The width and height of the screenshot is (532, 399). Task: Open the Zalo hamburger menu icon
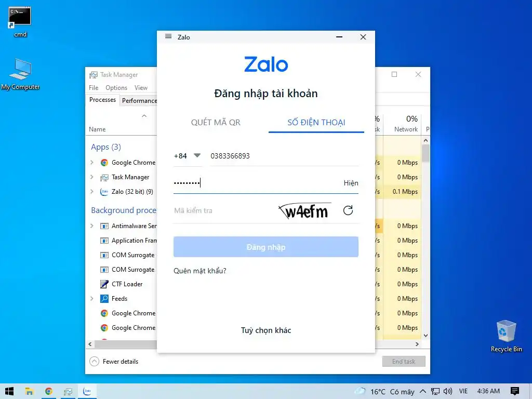click(x=168, y=36)
